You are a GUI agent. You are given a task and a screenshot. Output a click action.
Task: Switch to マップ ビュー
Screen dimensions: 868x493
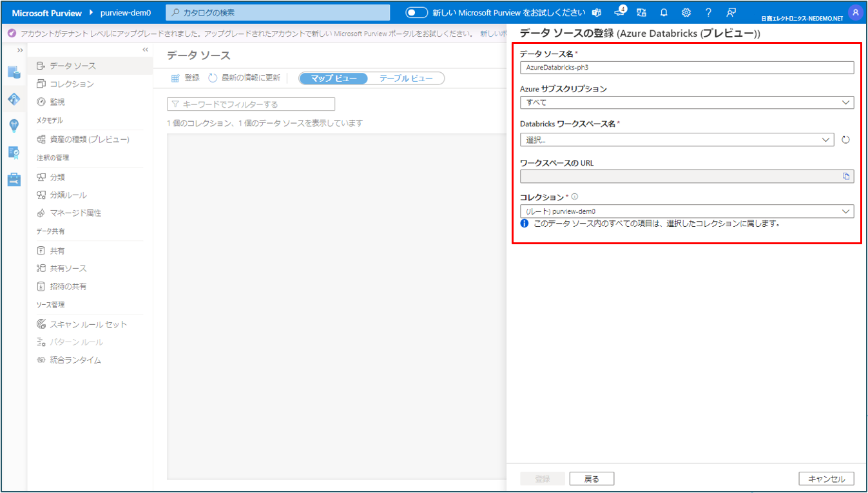click(x=334, y=78)
